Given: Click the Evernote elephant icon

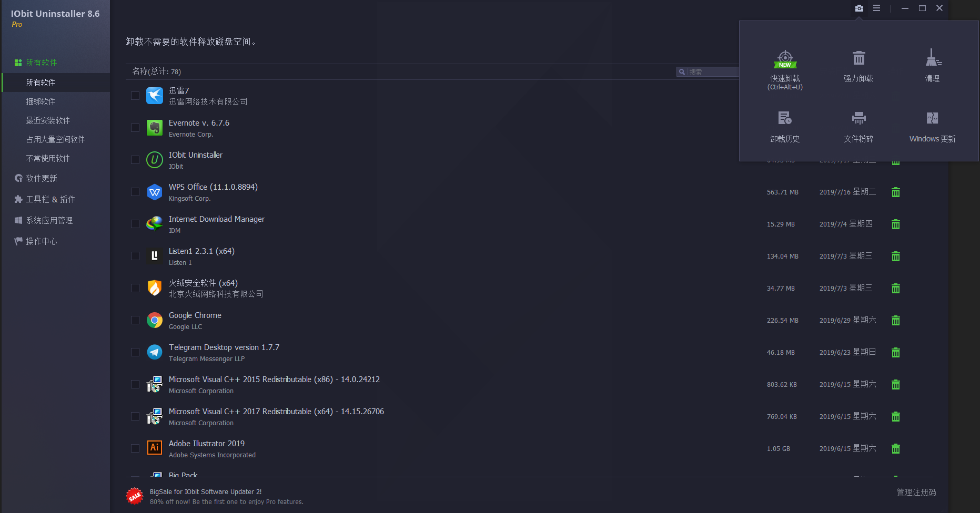Looking at the screenshot, I should tap(155, 128).
